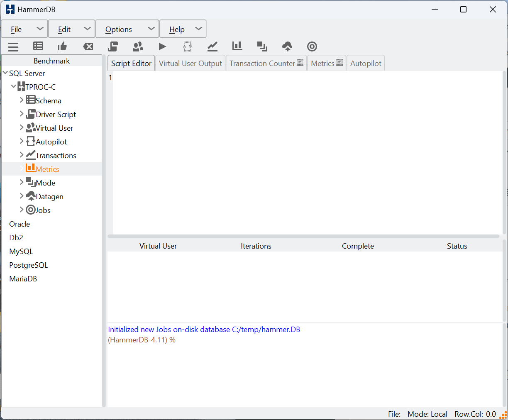
Task: Expand the Transactions tree node
Action: (22, 154)
